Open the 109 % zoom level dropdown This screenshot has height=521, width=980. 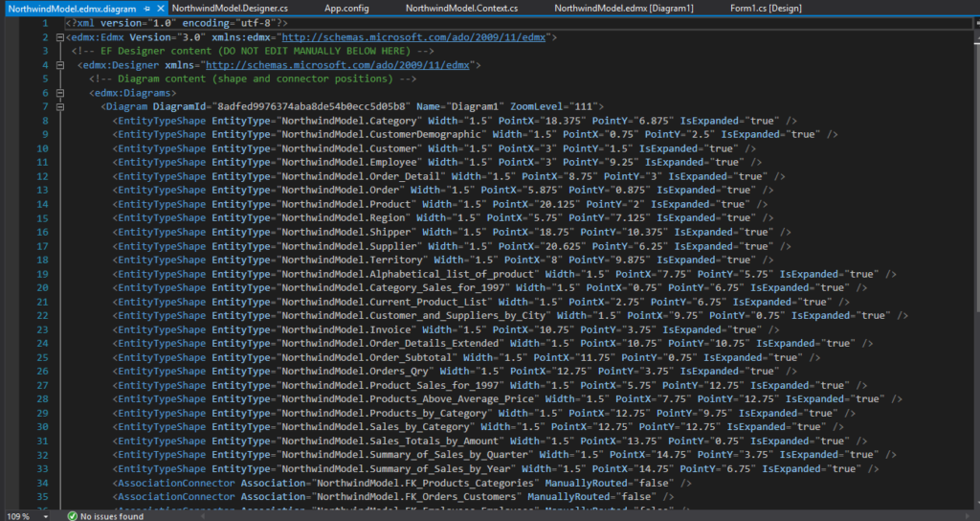(46, 516)
